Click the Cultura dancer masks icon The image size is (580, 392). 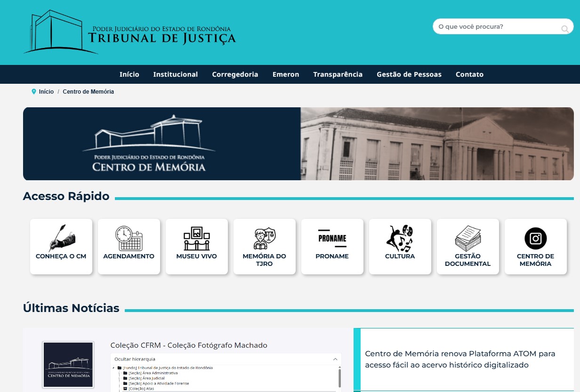(400, 239)
